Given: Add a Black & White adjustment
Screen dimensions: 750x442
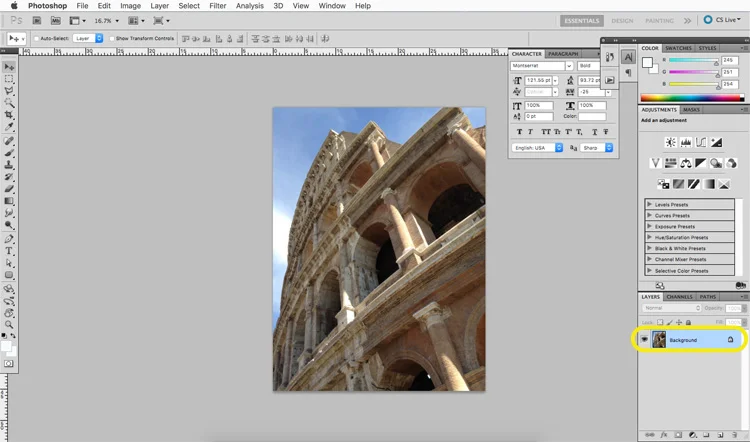Looking at the screenshot, I should 701,163.
